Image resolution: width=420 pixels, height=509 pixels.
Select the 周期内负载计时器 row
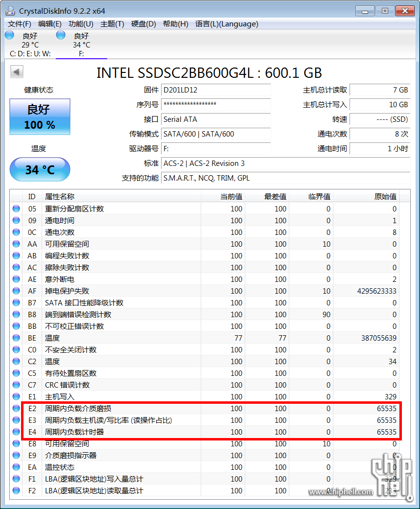(x=205, y=432)
